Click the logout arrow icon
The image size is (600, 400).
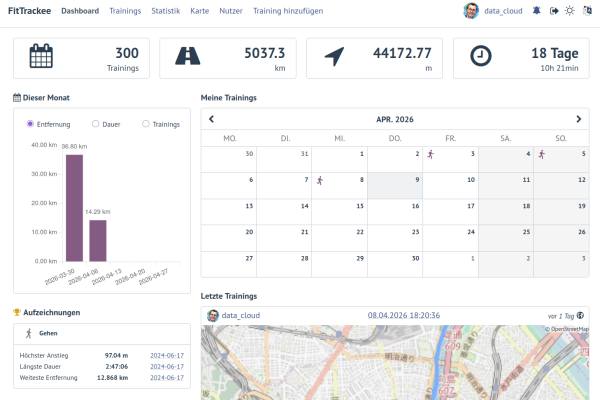(554, 11)
